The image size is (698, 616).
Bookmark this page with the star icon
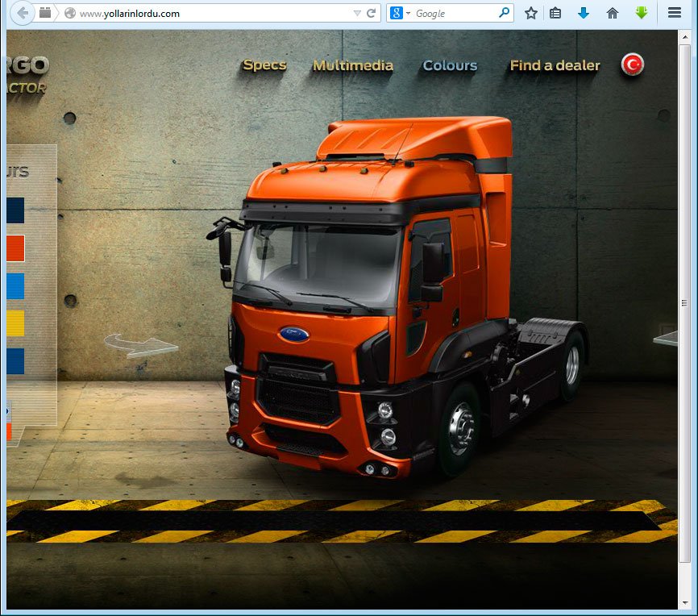[530, 13]
